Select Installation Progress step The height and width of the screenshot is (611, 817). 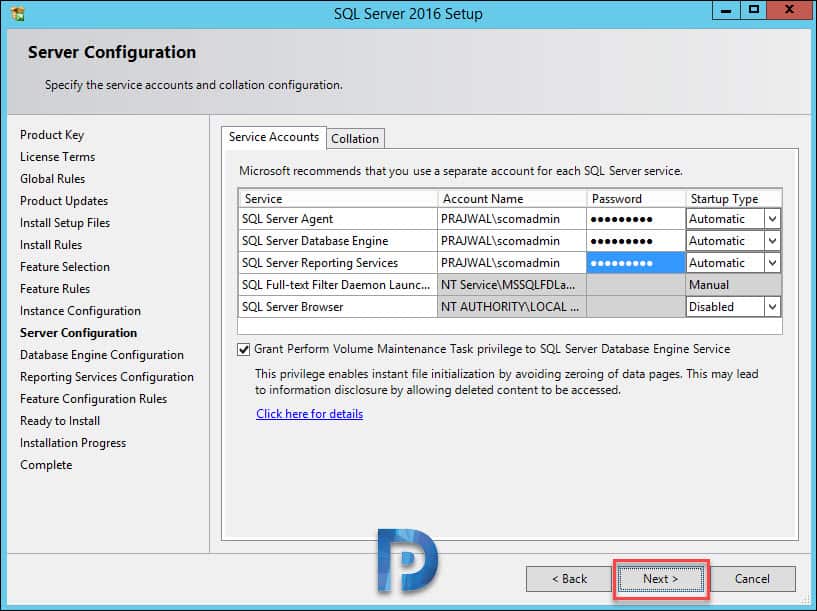pyautogui.click(x=73, y=443)
